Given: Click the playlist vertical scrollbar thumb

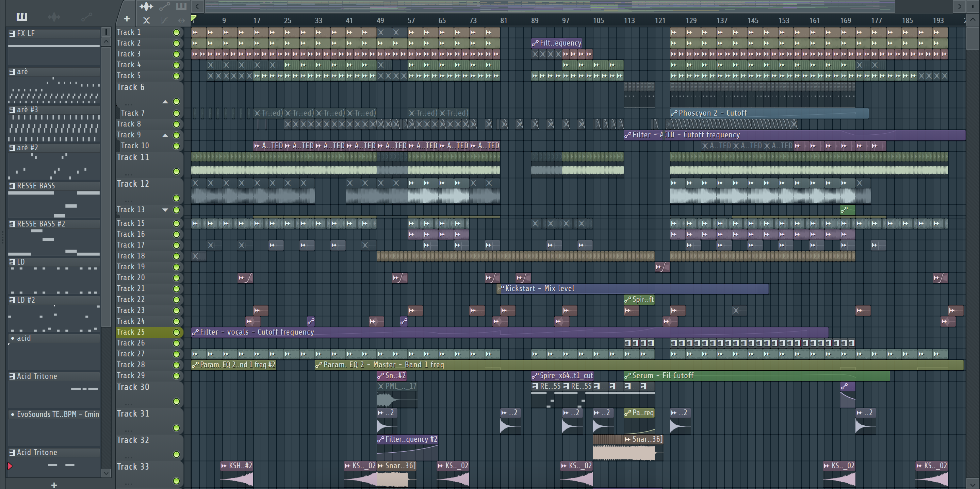Looking at the screenshot, I should [973, 38].
